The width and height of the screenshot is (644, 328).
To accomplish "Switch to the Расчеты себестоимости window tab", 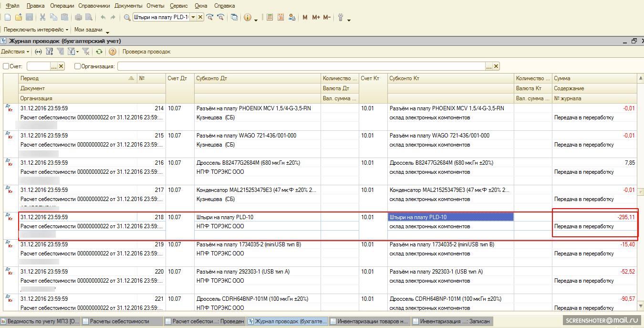I will point(119,321).
